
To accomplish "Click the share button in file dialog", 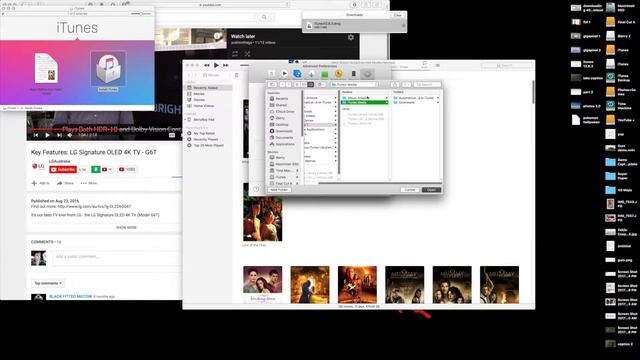I will (395, 84).
